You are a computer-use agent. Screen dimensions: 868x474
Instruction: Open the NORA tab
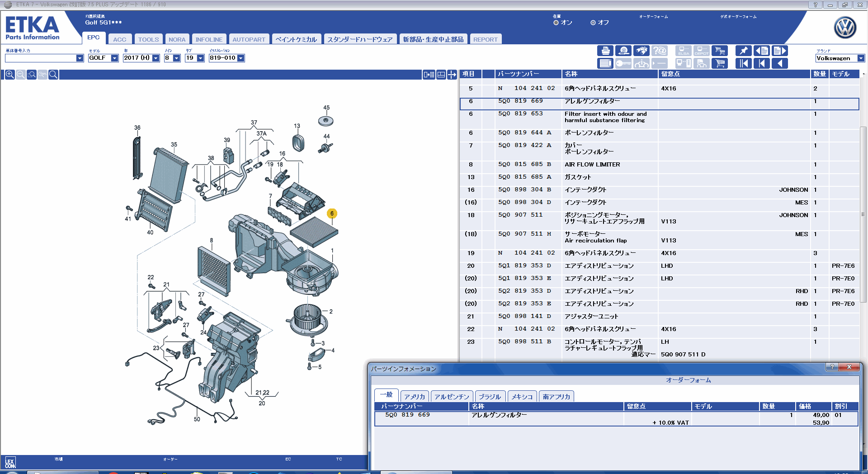pos(177,39)
